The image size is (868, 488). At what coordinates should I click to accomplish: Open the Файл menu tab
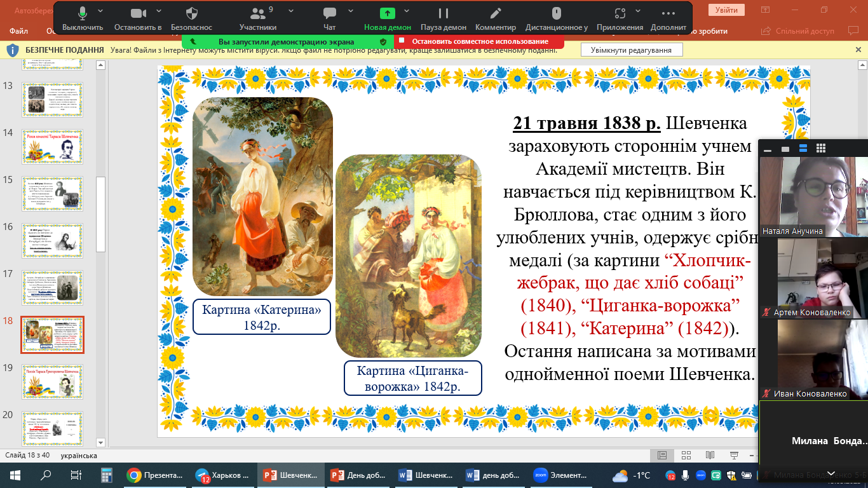tap(18, 30)
